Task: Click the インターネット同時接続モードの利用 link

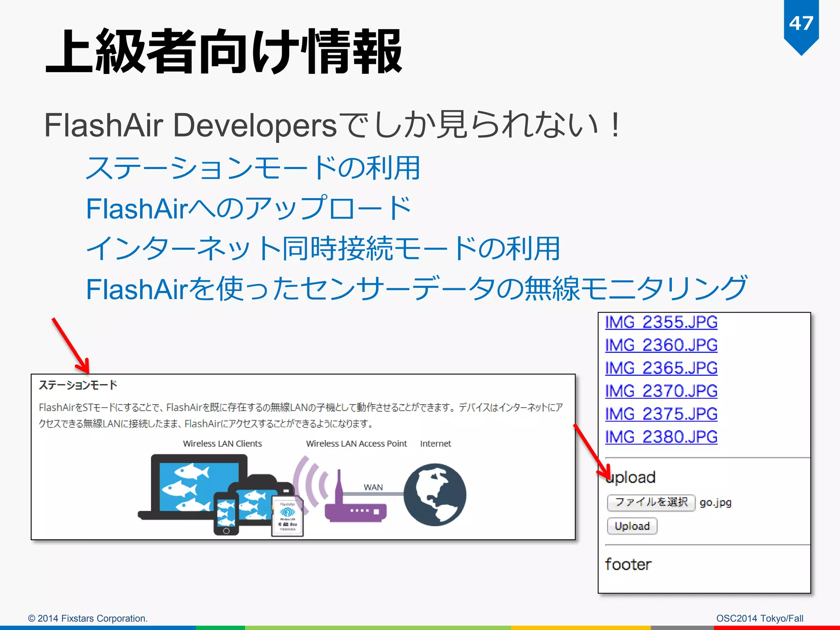Action: tap(323, 249)
